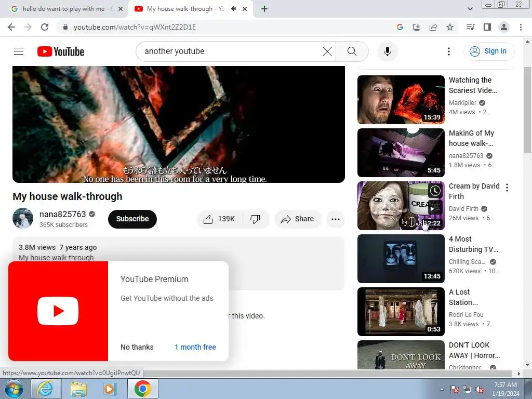Launch Internet Explorer from taskbar
This screenshot has width=532, height=399.
coord(45,389)
